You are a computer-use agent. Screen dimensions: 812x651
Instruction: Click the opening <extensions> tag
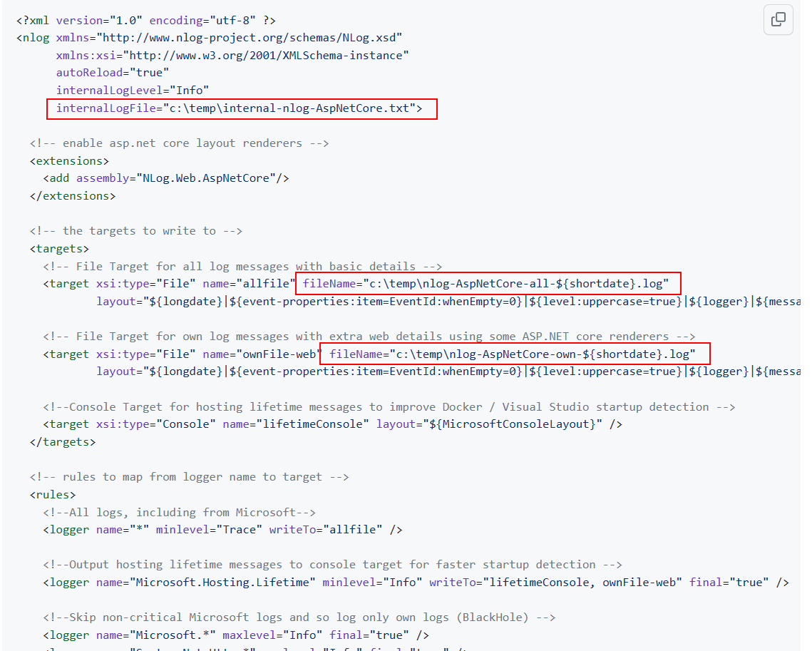[69, 160]
